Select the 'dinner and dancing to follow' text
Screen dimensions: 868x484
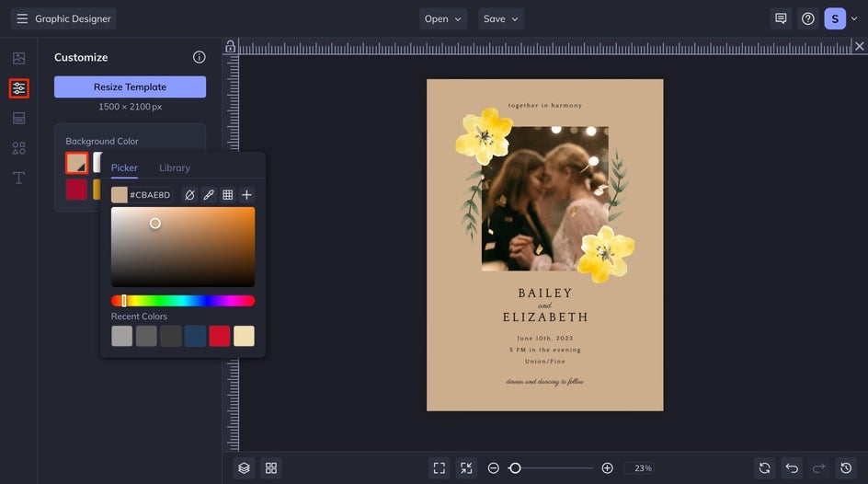[544, 382]
